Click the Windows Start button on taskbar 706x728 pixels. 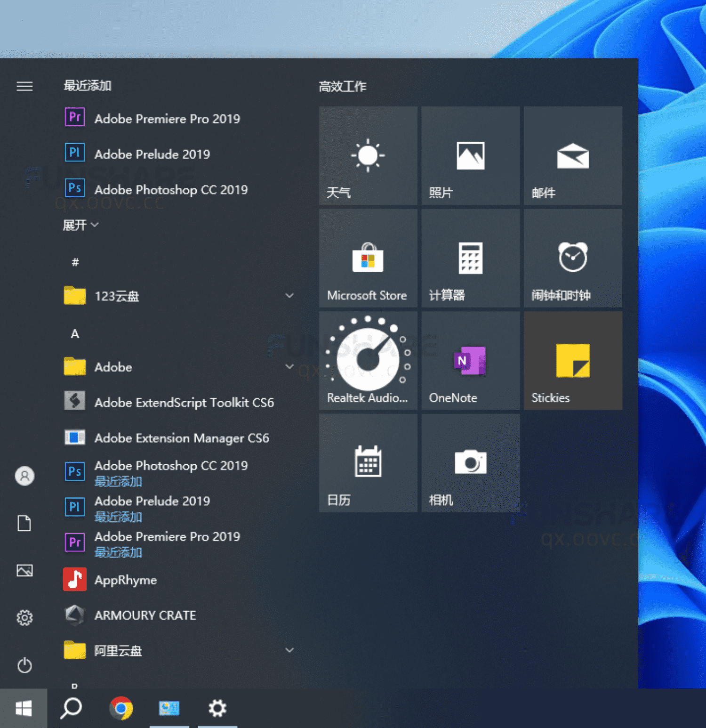pyautogui.click(x=24, y=708)
